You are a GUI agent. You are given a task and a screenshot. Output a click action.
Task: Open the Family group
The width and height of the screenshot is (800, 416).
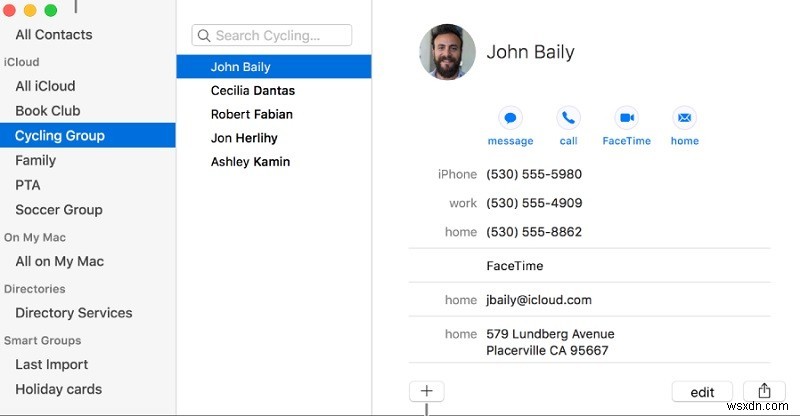(x=36, y=160)
